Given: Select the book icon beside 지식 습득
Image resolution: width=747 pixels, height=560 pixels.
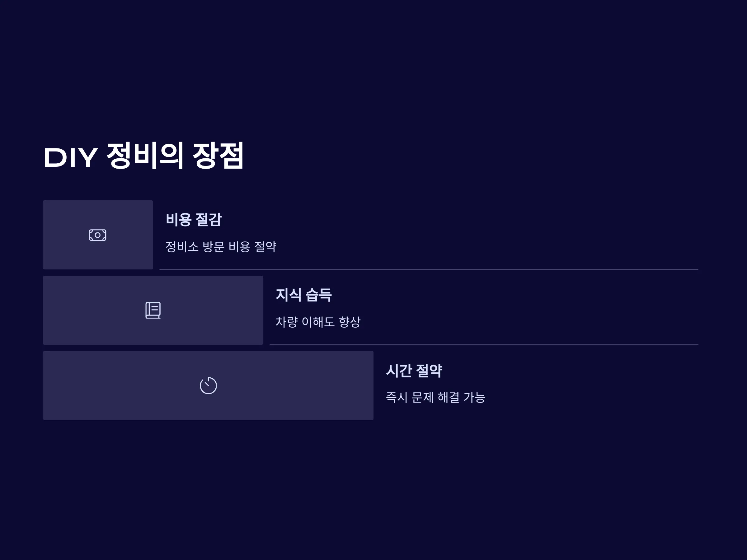Looking at the screenshot, I should click(x=153, y=310).
